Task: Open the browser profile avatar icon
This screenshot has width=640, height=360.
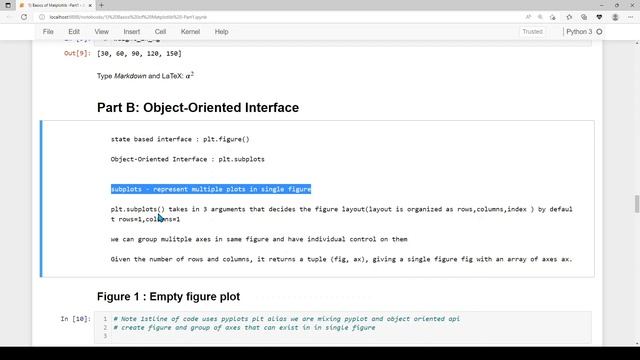Action: (x=615, y=17)
